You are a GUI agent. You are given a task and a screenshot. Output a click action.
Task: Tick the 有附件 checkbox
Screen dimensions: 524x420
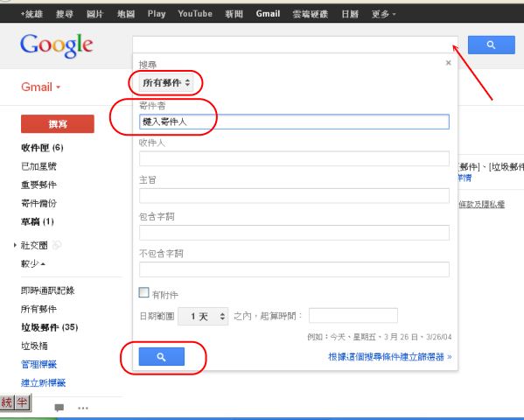[143, 292]
